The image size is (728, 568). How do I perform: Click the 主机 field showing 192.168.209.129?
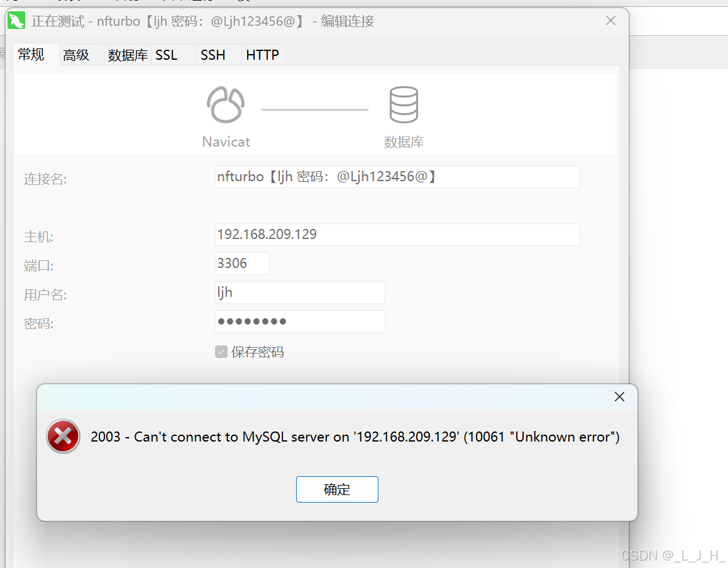pyautogui.click(x=397, y=235)
